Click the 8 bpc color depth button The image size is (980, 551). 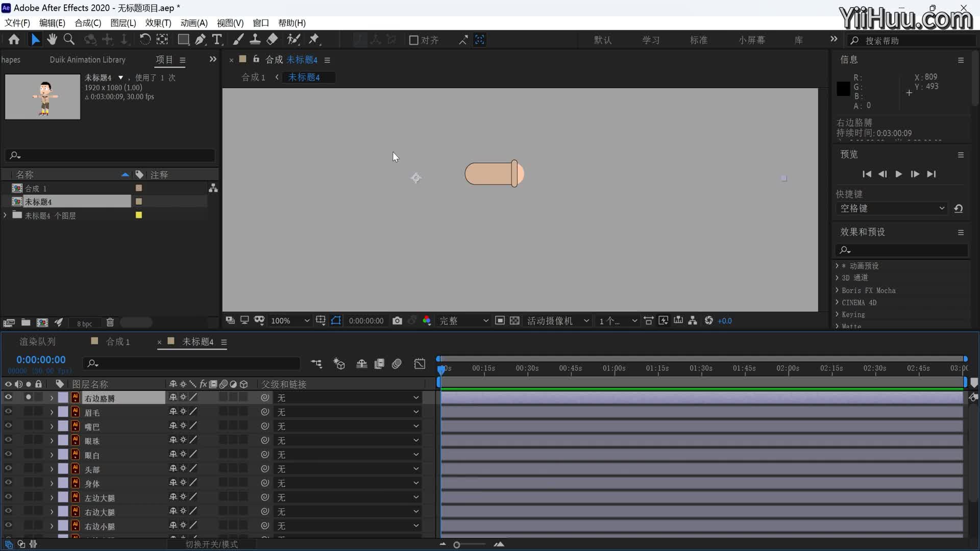click(85, 323)
